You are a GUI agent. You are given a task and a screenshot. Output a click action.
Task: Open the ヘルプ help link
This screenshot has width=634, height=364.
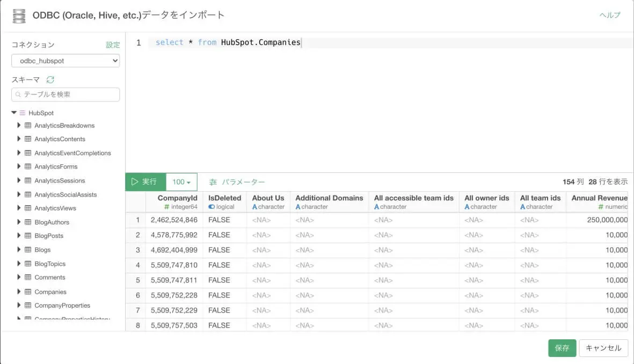[610, 15]
